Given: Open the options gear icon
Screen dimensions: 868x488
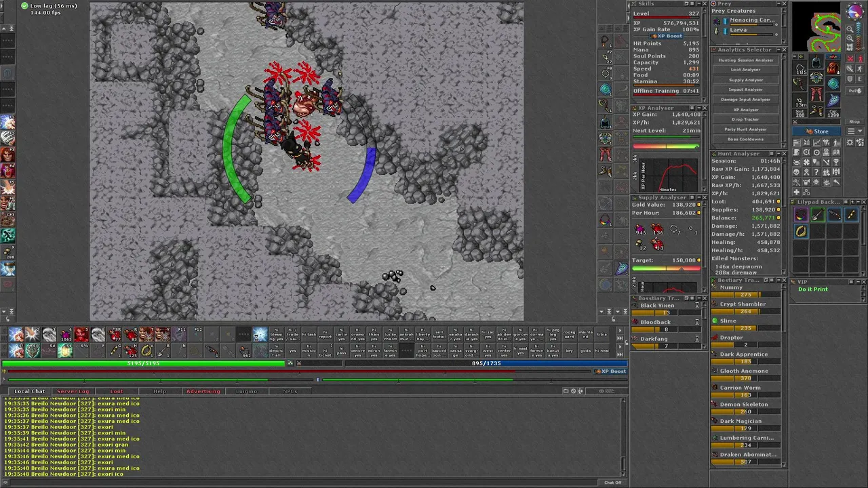Looking at the screenshot, I should point(850,142).
